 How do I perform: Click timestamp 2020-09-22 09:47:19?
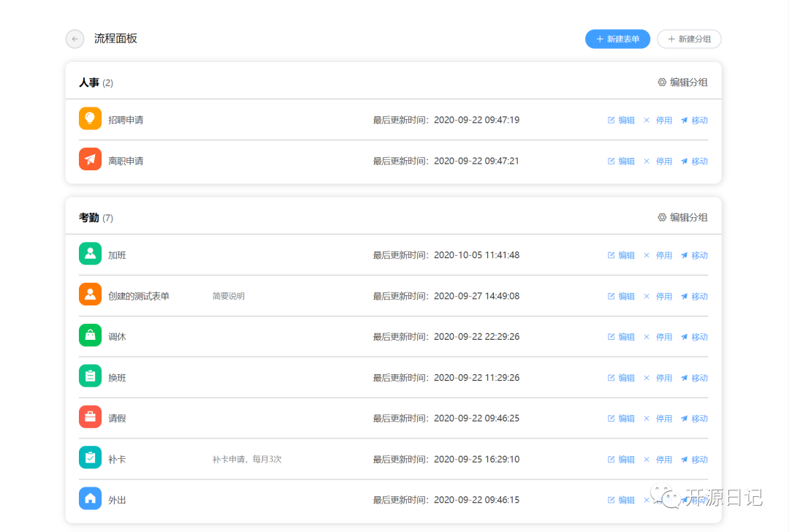coord(476,121)
